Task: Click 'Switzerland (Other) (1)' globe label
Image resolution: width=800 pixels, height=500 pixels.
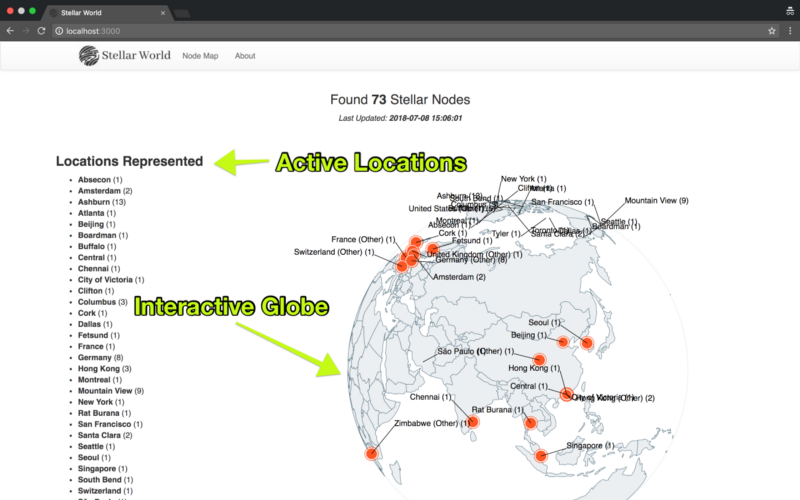Action: (x=334, y=252)
